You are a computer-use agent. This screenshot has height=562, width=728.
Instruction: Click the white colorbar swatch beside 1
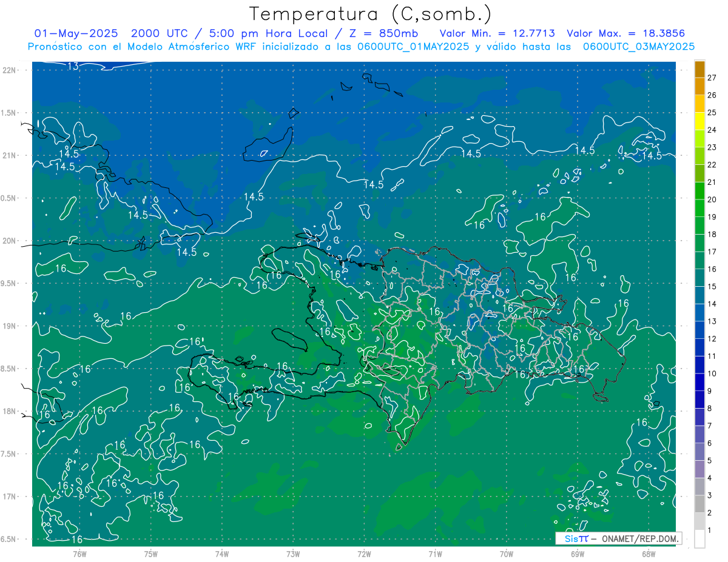(699, 539)
